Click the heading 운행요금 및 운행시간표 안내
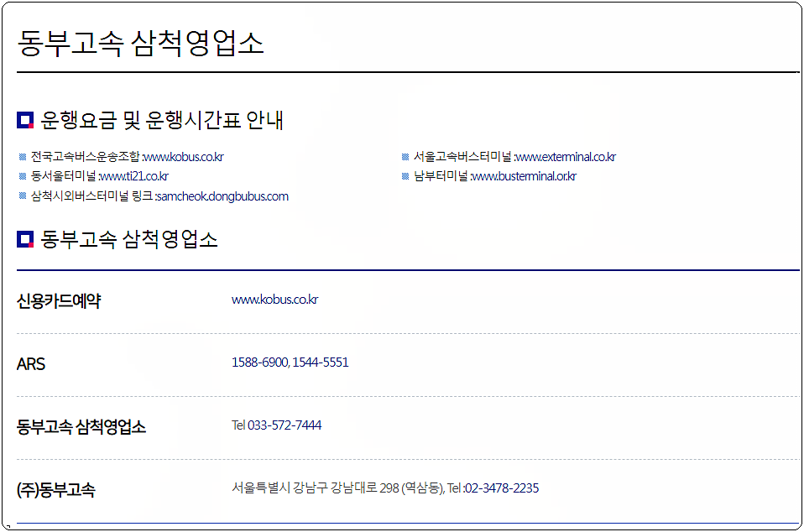Viewport: 804px width, 532px height. click(x=162, y=121)
